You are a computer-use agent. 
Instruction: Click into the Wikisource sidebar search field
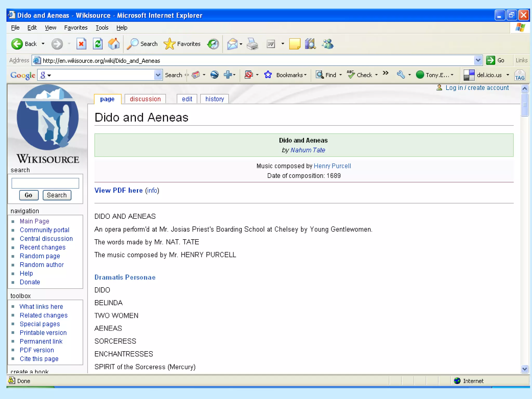click(45, 183)
